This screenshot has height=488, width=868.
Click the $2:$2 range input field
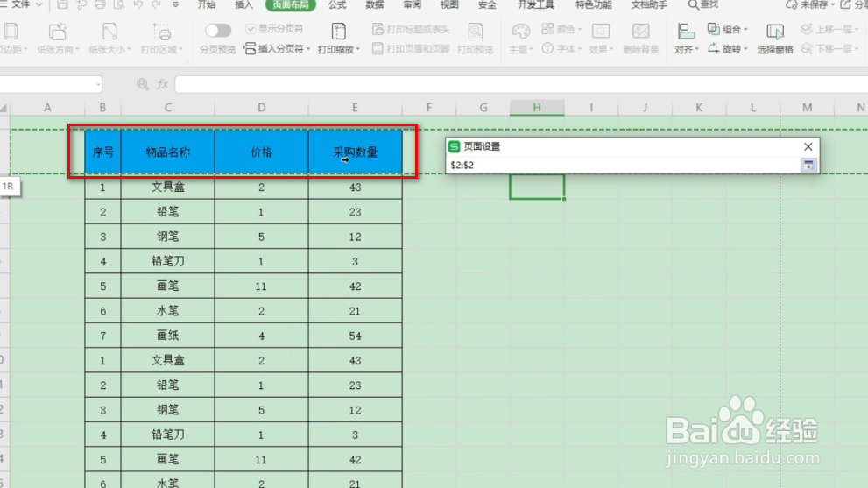click(x=624, y=165)
